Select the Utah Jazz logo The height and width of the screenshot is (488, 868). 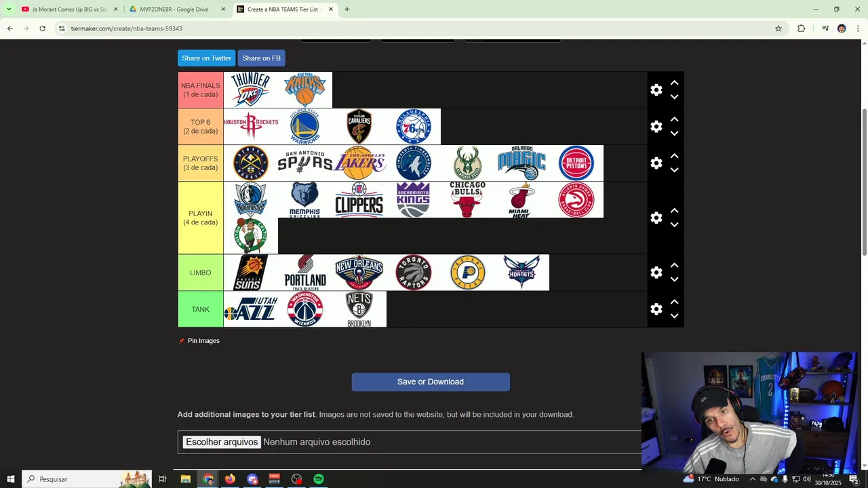tap(251, 309)
